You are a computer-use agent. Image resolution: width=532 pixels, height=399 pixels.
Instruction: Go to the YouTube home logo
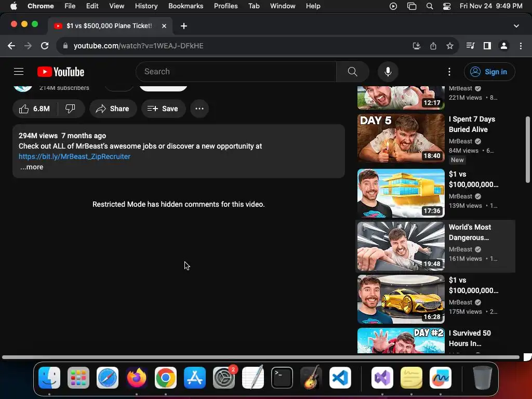click(61, 72)
